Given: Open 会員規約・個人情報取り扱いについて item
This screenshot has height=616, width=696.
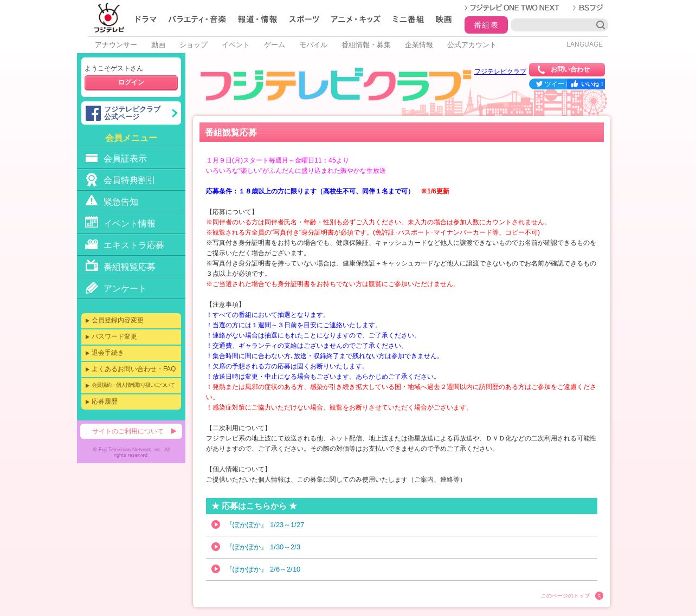Looking at the screenshot, I should coord(131,386).
